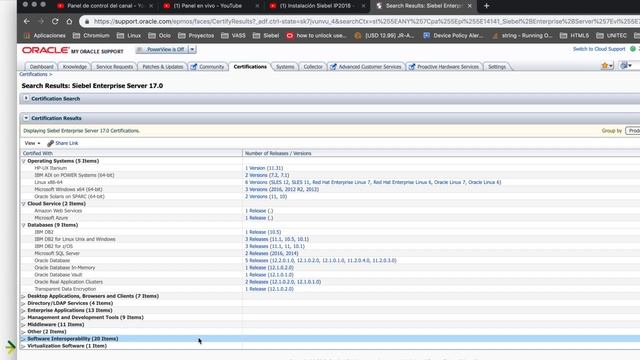640x360 pixels.
Task: Open the string - Running O... bookmark
Action: click(522, 36)
